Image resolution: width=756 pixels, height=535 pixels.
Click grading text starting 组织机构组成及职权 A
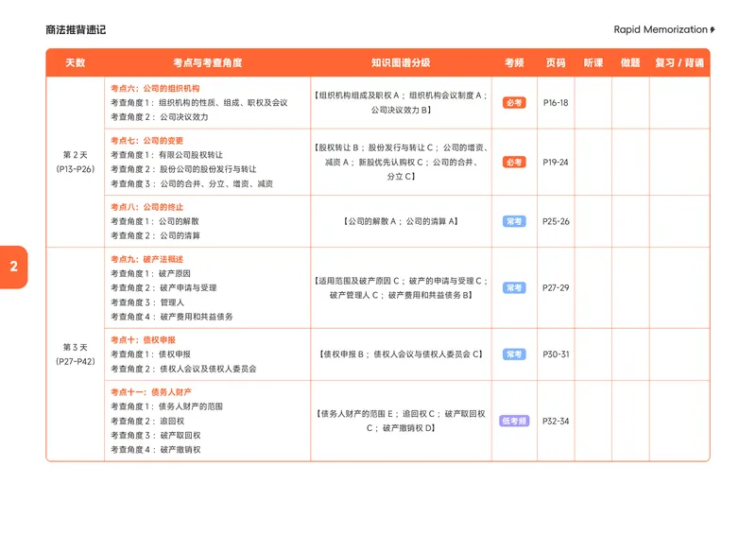tap(401, 103)
